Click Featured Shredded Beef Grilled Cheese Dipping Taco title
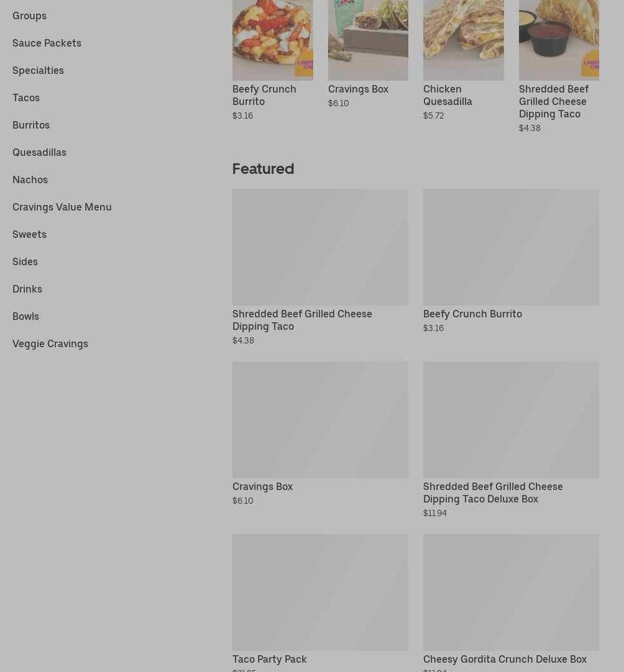Image resolution: width=624 pixels, height=672 pixels. click(302, 320)
